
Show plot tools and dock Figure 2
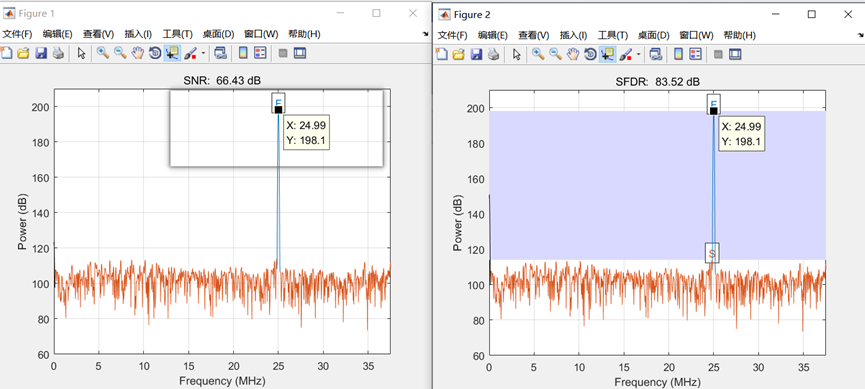(735, 54)
